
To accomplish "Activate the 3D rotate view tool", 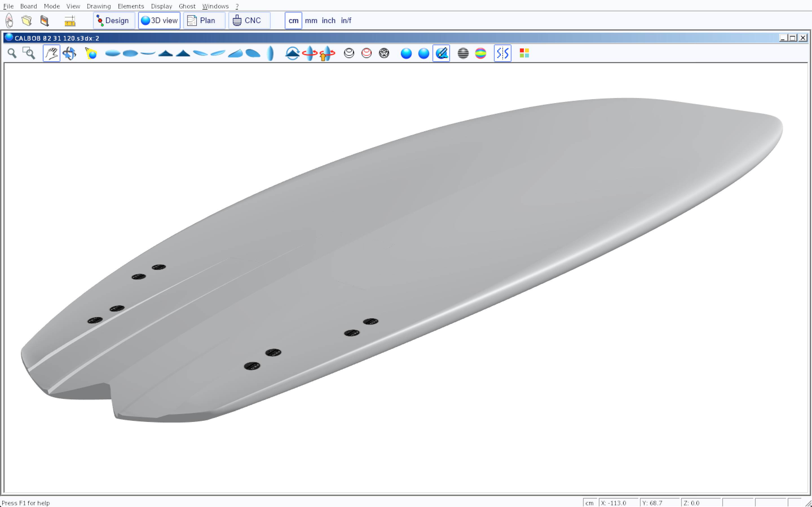I will 69,53.
